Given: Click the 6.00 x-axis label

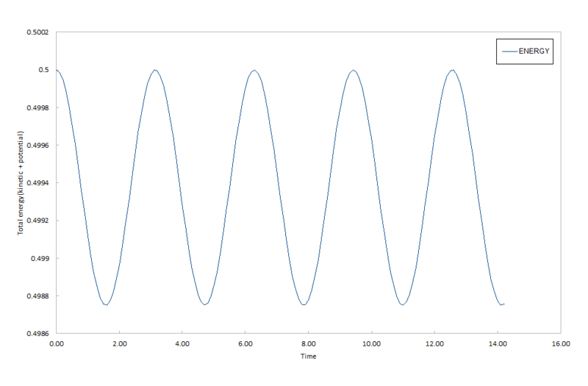Looking at the screenshot, I should [x=245, y=344].
